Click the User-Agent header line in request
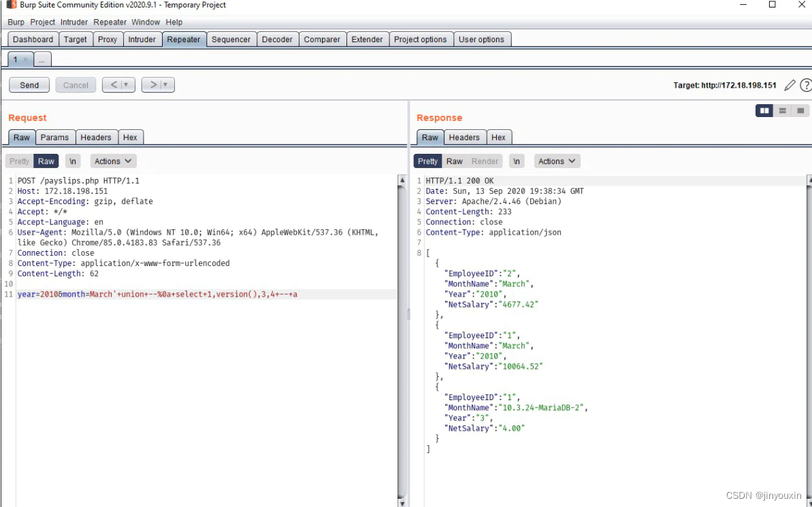This screenshot has width=812, height=507. [198, 238]
